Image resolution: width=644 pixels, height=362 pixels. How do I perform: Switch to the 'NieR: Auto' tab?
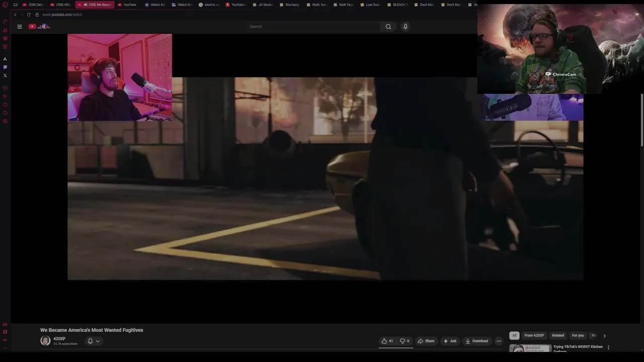coord(316,5)
